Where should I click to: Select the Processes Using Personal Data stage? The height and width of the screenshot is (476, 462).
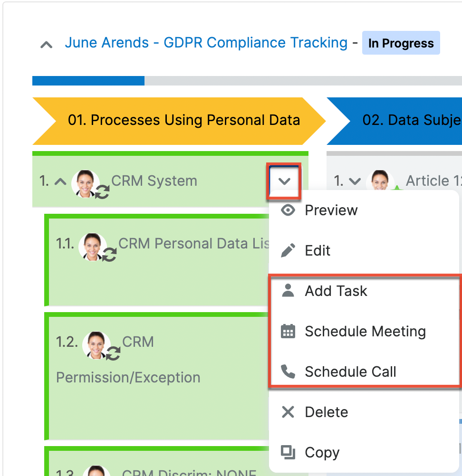tap(183, 120)
